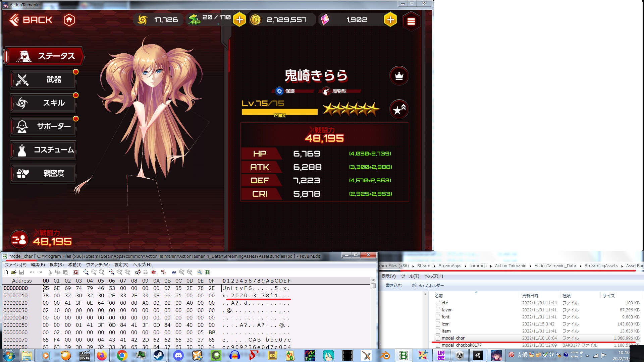This screenshot has height=362, width=644.
Task: Show hidden system tray icons arrow
Action: [x=587, y=356]
